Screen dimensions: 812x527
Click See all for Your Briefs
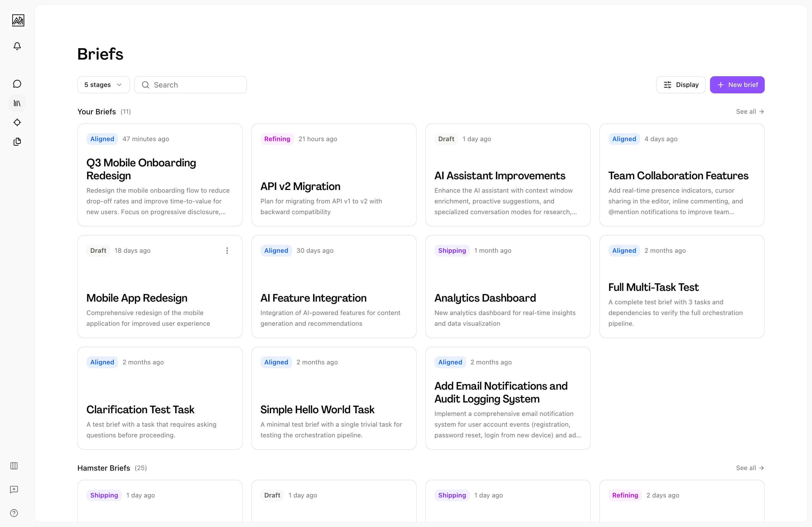pyautogui.click(x=749, y=112)
